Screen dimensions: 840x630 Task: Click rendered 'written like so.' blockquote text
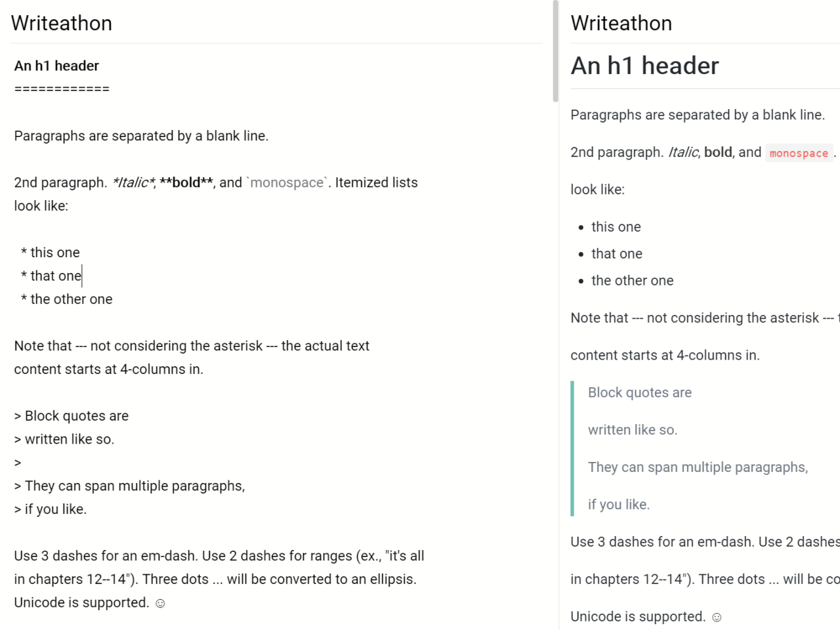click(x=632, y=430)
